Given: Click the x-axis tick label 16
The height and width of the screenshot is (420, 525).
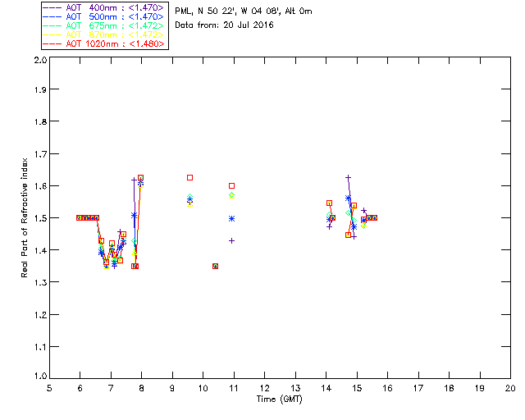Looking at the screenshot, I should click(387, 388).
